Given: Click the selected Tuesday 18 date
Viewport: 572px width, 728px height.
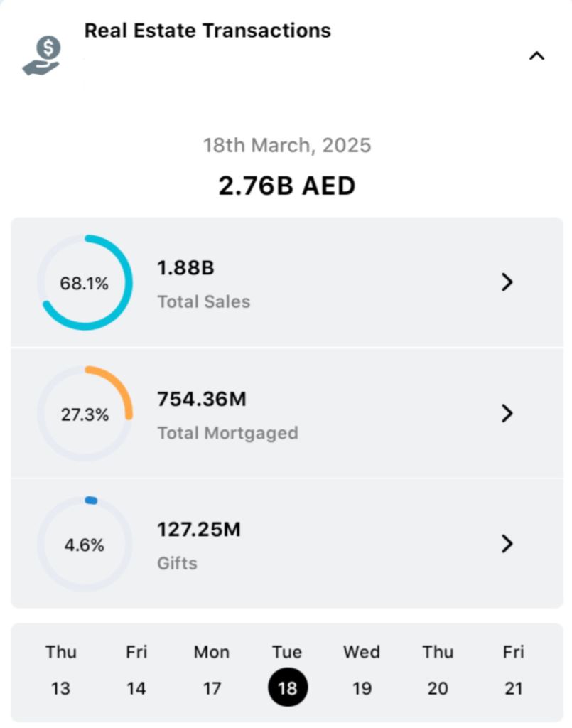Looking at the screenshot, I should coord(287,687).
